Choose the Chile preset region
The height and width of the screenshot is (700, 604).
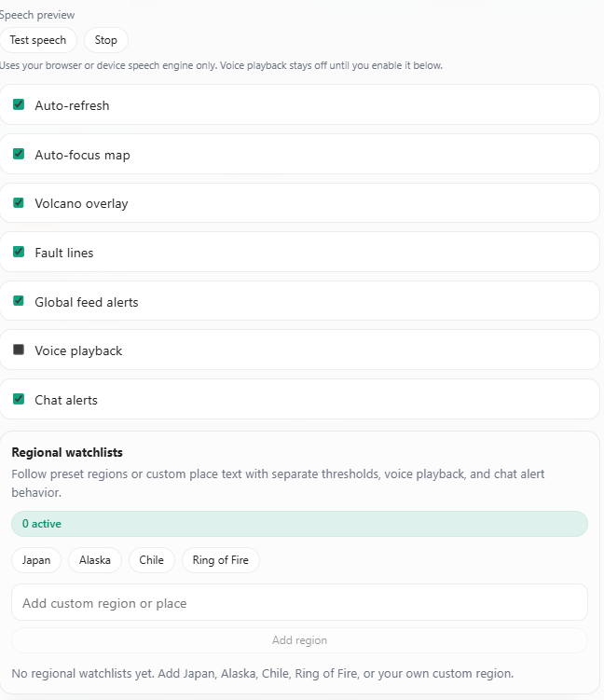pyautogui.click(x=151, y=560)
